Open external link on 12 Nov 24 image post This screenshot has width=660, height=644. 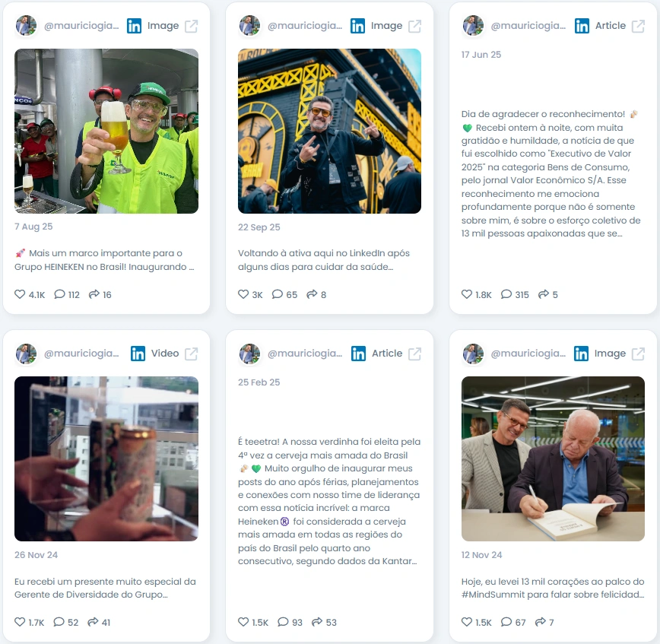point(638,354)
